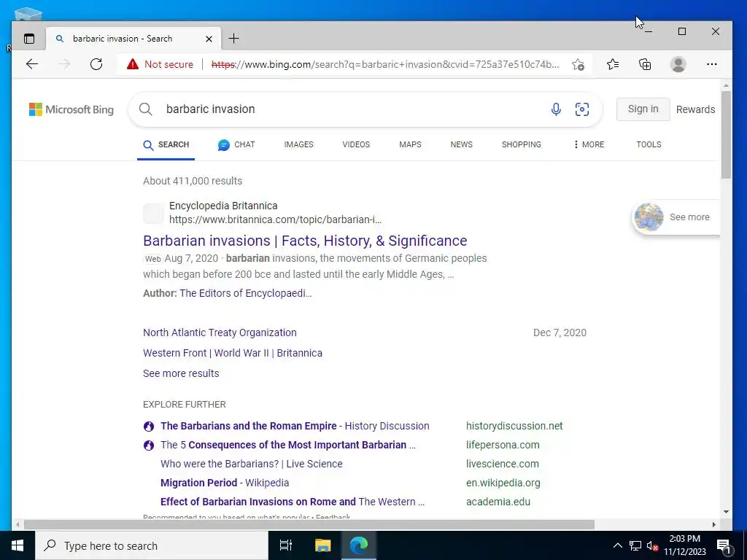
Task: Close the barbaric invasion search tab
Action: point(209,39)
